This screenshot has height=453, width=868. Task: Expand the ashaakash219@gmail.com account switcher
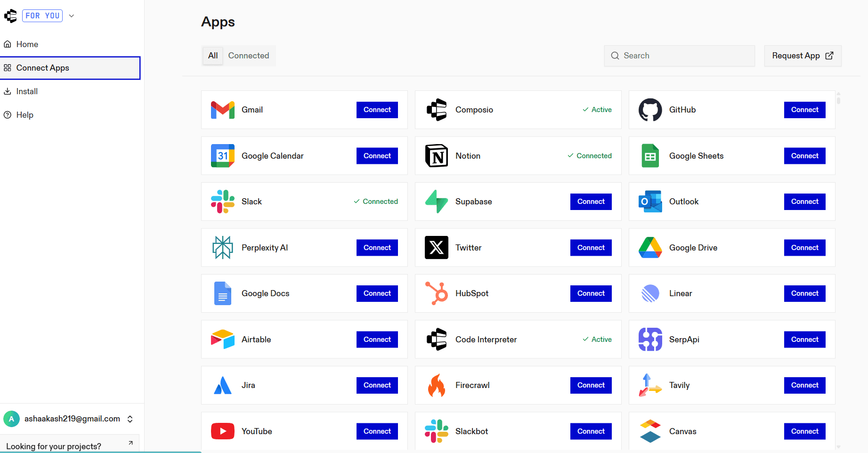point(130,419)
